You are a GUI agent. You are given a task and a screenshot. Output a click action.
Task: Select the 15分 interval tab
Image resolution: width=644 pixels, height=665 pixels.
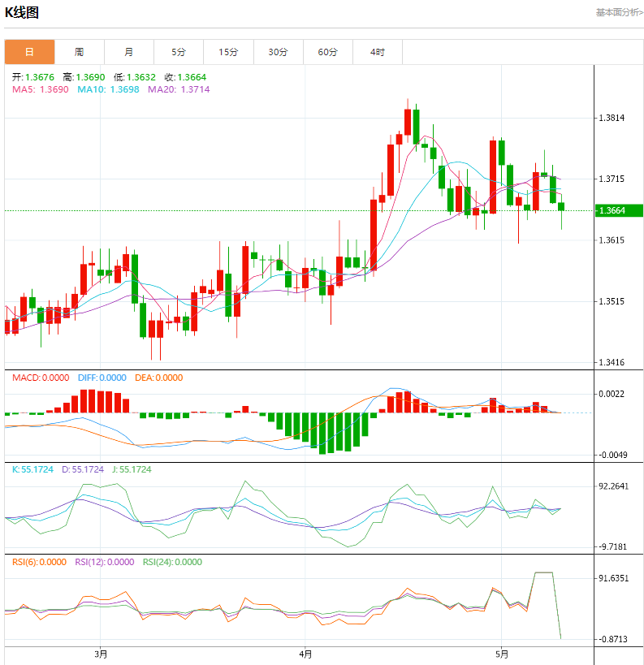coord(228,52)
